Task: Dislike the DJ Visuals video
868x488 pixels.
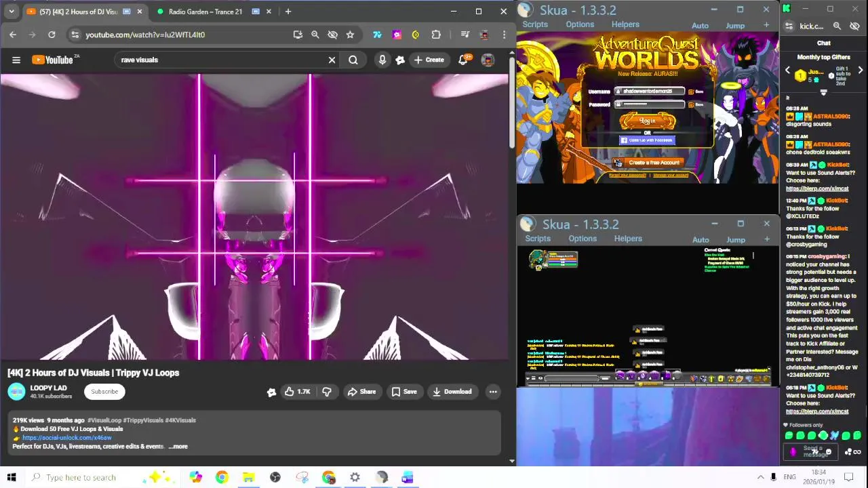Action: (327, 391)
